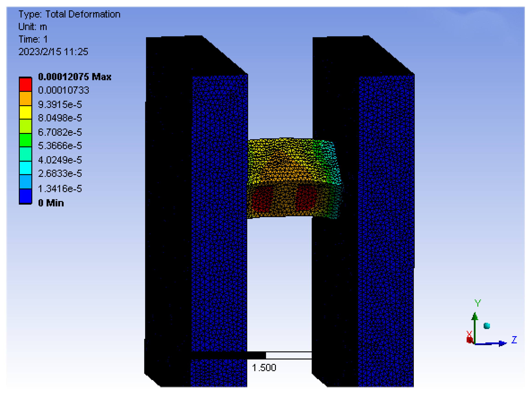This screenshot has height=396, width=532.
Task: Select the orange legend color band
Action: pyautogui.click(x=25, y=99)
